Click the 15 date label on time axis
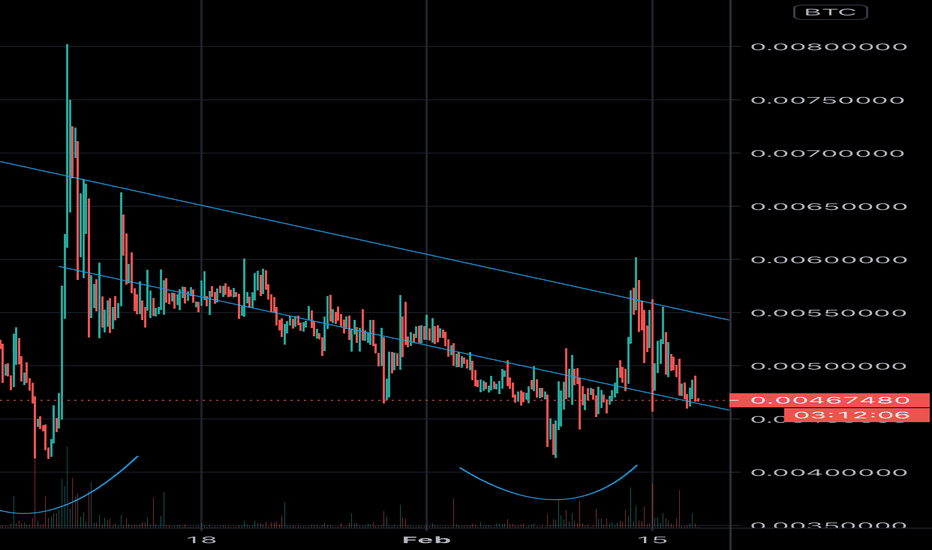932x550 pixels. point(652,540)
